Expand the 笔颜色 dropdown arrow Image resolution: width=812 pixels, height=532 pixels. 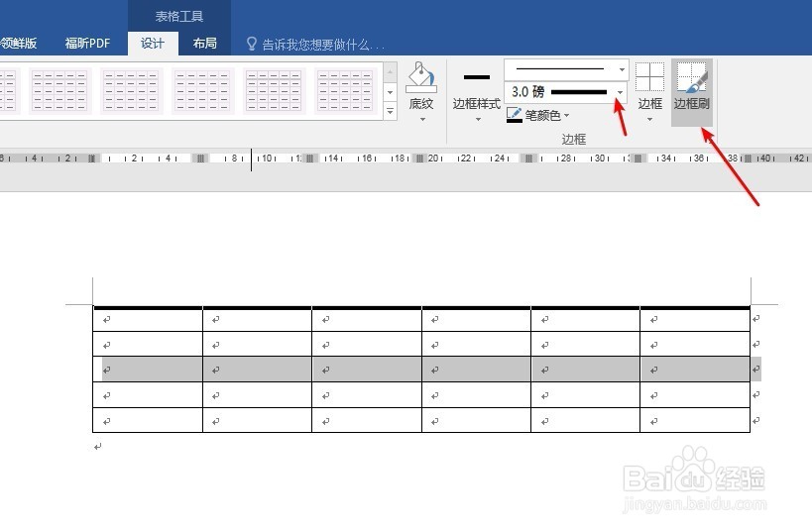pyautogui.click(x=566, y=115)
